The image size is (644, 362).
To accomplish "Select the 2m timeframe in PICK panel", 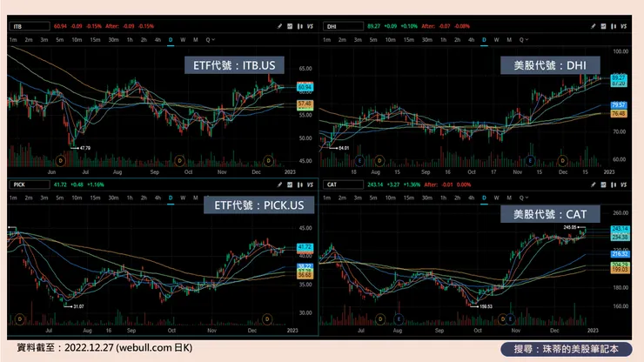I will coord(29,198).
